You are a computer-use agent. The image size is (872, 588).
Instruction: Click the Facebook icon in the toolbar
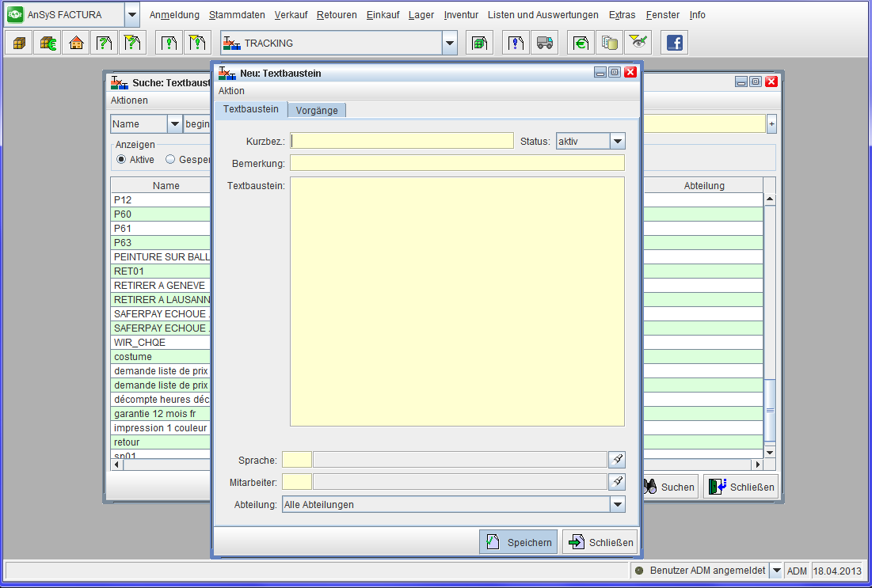click(674, 44)
